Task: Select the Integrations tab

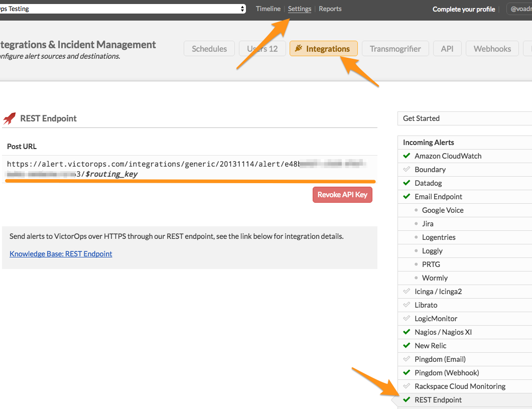Action: tap(324, 49)
